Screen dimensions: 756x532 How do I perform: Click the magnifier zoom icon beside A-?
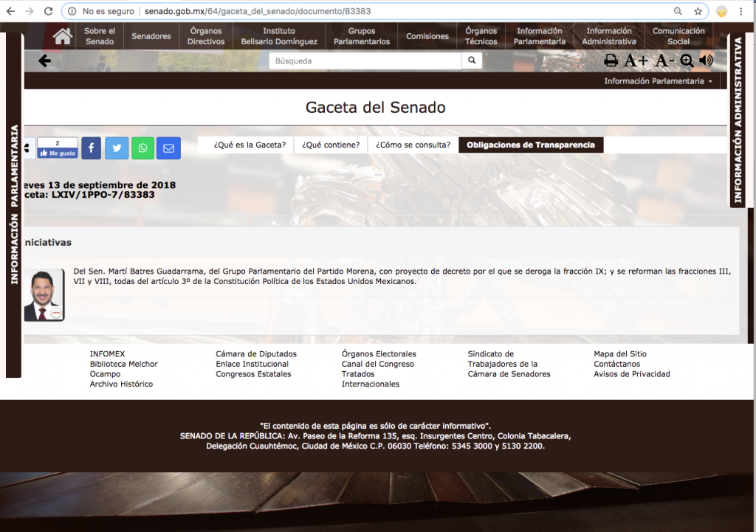tap(687, 61)
